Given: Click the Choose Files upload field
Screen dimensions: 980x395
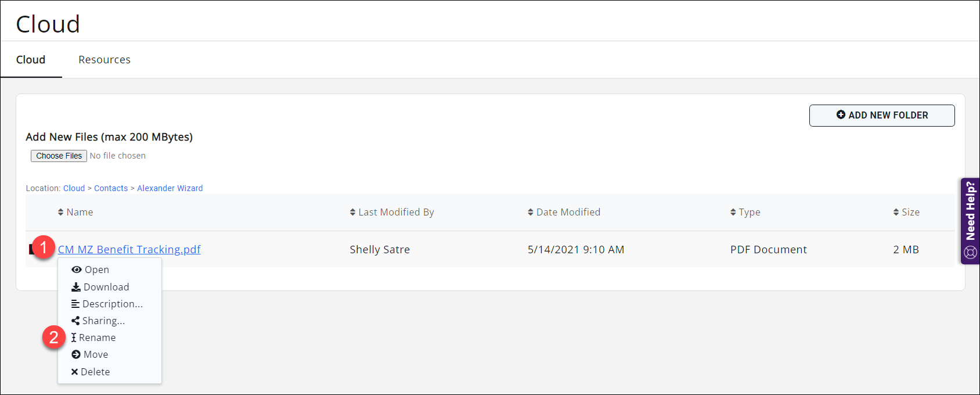Looking at the screenshot, I should [58, 156].
